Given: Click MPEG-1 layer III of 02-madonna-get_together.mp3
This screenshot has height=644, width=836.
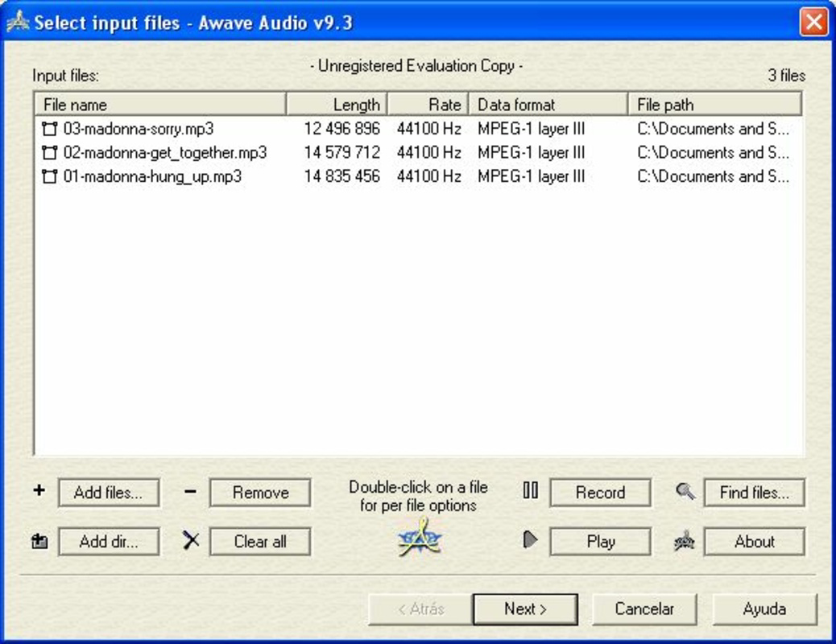Looking at the screenshot, I should [531, 153].
